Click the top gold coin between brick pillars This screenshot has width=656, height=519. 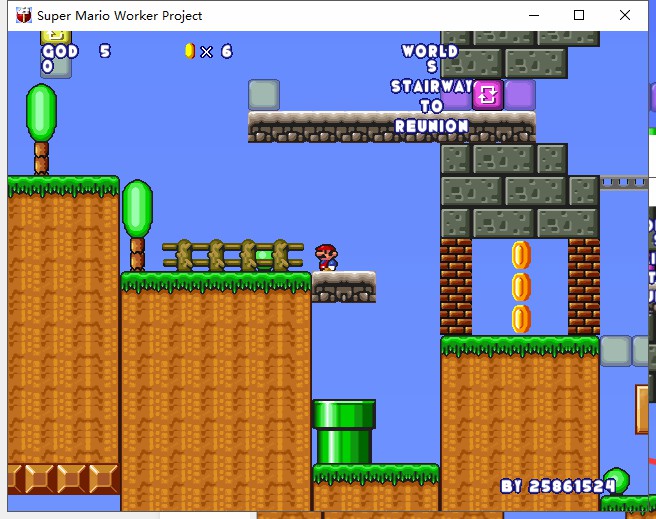pyautogui.click(x=521, y=255)
